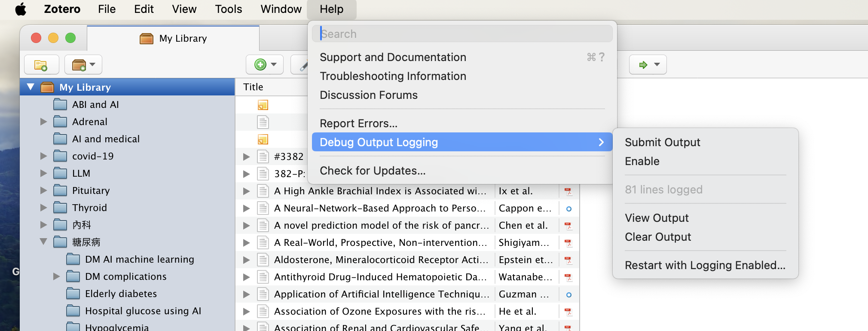Expand the DM complications collection
The height and width of the screenshot is (331, 868).
(56, 276)
